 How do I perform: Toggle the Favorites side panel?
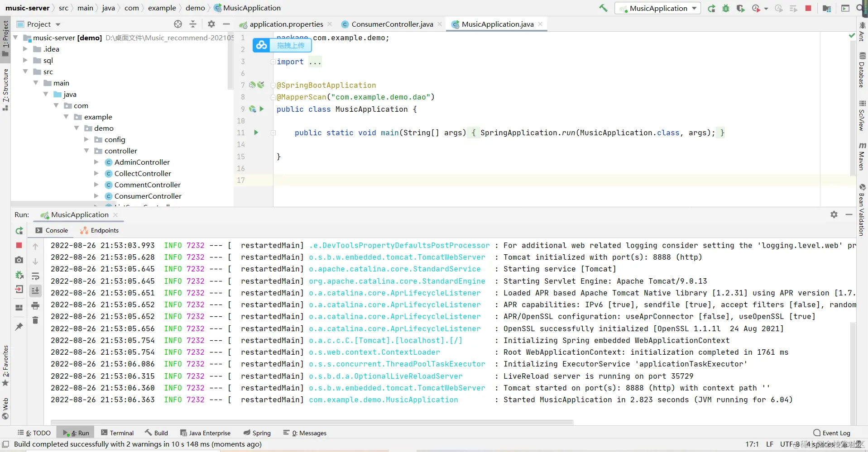(x=5, y=366)
